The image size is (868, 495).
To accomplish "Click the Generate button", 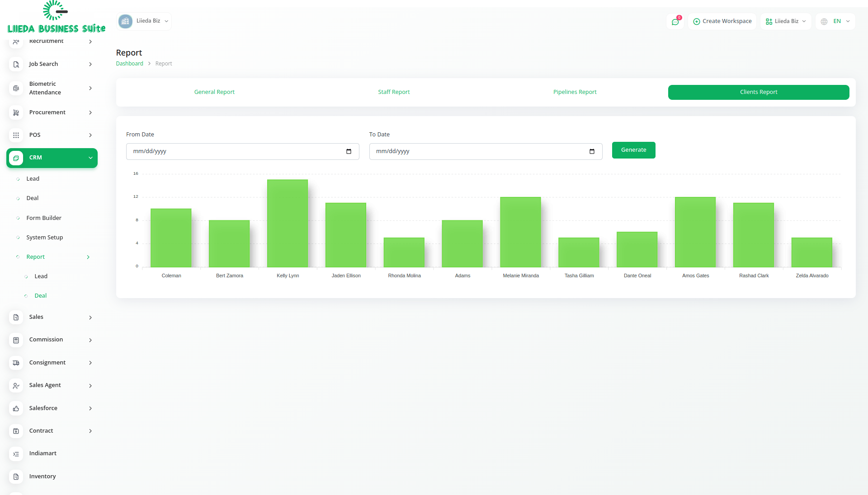I will coord(633,150).
